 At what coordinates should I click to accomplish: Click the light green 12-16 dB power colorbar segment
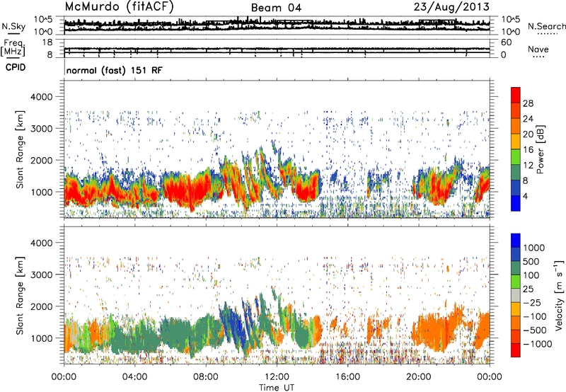(x=516, y=157)
